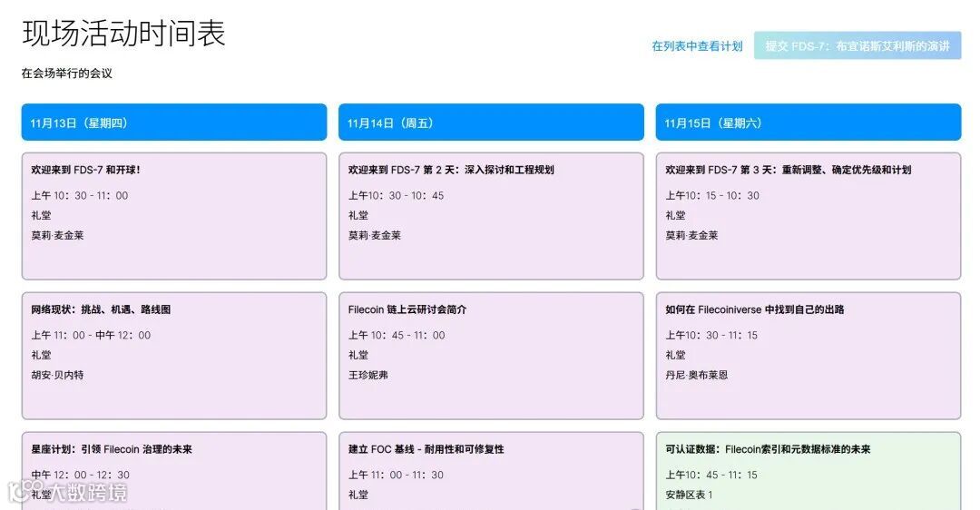Open 可认证数据 Filecoin索引 session card
This screenshot has height=510, width=980.
pos(808,471)
